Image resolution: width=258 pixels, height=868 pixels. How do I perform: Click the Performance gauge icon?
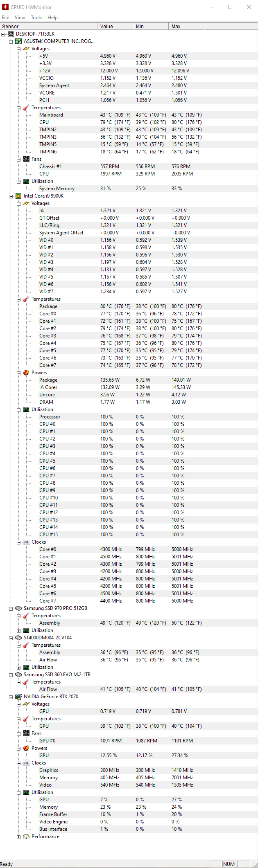(x=26, y=837)
